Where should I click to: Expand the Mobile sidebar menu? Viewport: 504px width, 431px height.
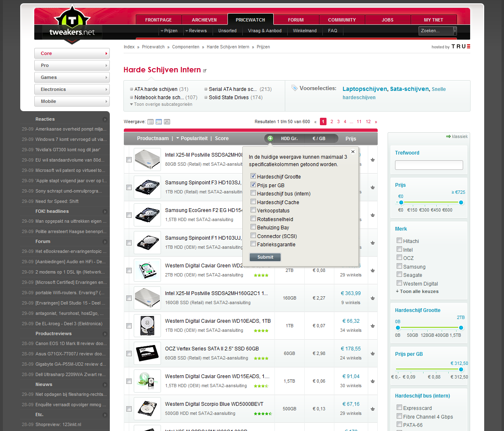[72, 101]
